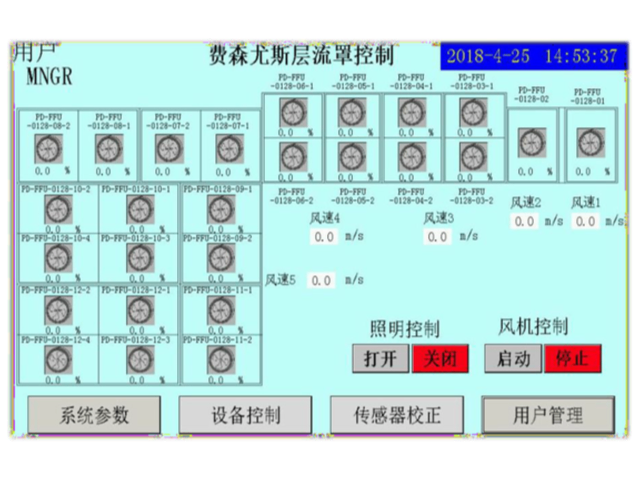The image size is (640, 480).
Task: Go to the 设备控制 page
Action: pos(245,415)
